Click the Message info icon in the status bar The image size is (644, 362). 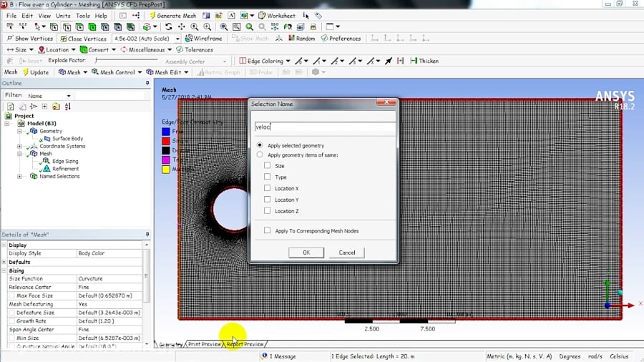click(x=265, y=356)
